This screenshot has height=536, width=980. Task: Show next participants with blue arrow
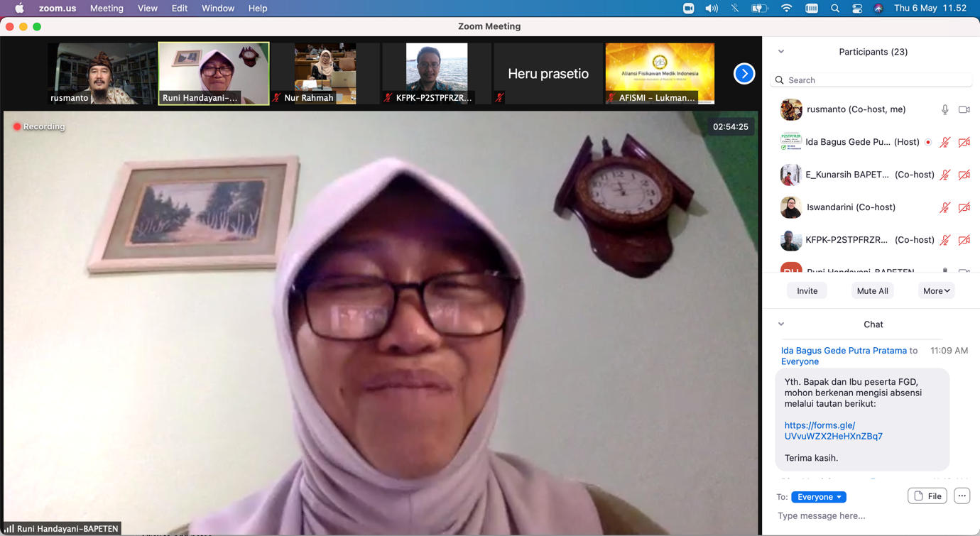click(744, 74)
